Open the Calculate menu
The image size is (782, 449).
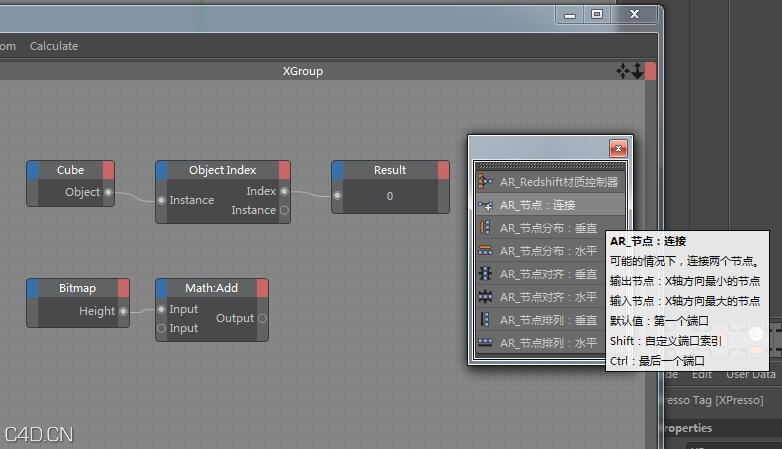[54, 46]
